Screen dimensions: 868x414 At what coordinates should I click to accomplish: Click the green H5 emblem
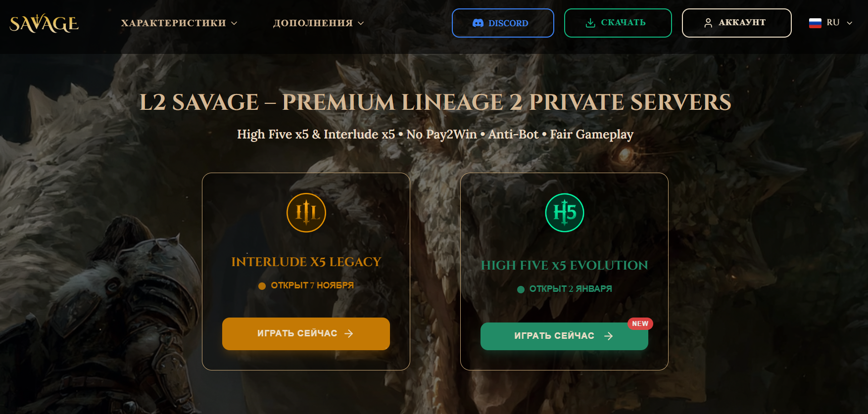click(565, 213)
